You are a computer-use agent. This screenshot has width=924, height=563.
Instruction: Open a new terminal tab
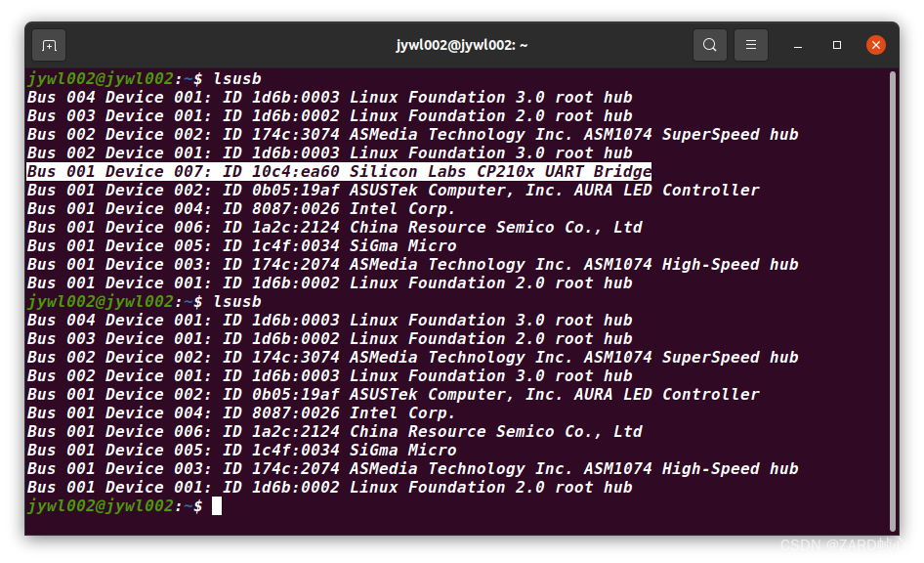click(x=49, y=45)
